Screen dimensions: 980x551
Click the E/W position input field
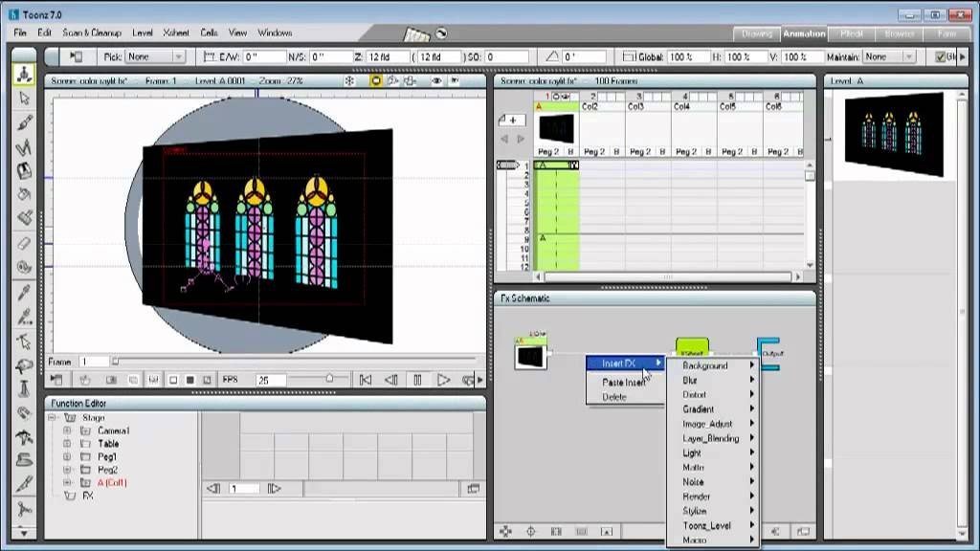pos(264,56)
